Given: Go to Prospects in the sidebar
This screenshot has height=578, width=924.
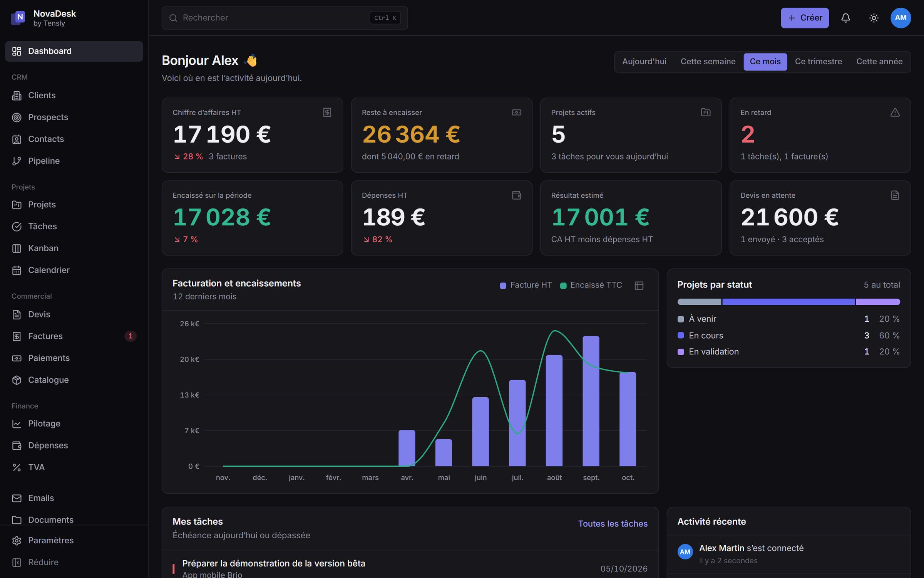Looking at the screenshot, I should (x=74, y=117).
